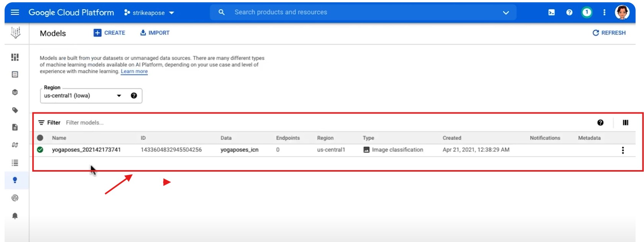Image resolution: width=644 pixels, height=242 pixels.
Task: Select the Models lightbulb sidebar icon
Action: click(x=15, y=180)
